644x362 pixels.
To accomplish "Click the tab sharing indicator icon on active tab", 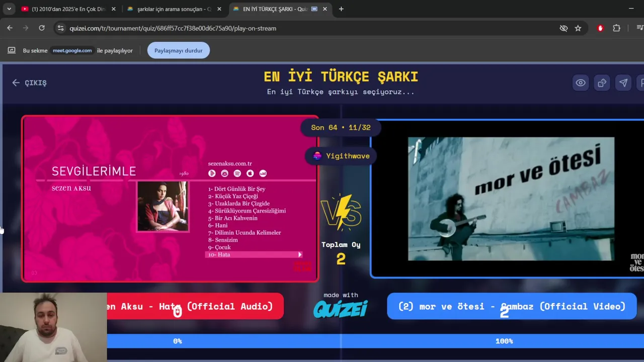I will click(x=314, y=9).
